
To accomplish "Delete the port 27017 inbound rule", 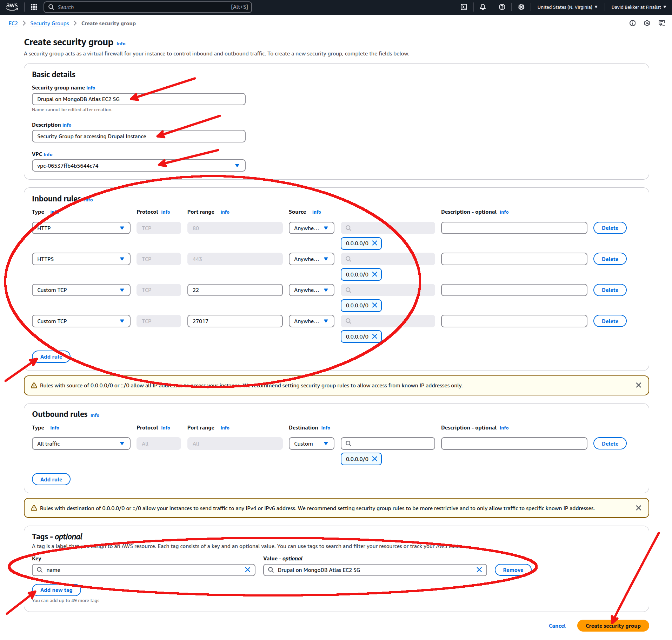I will tap(610, 321).
